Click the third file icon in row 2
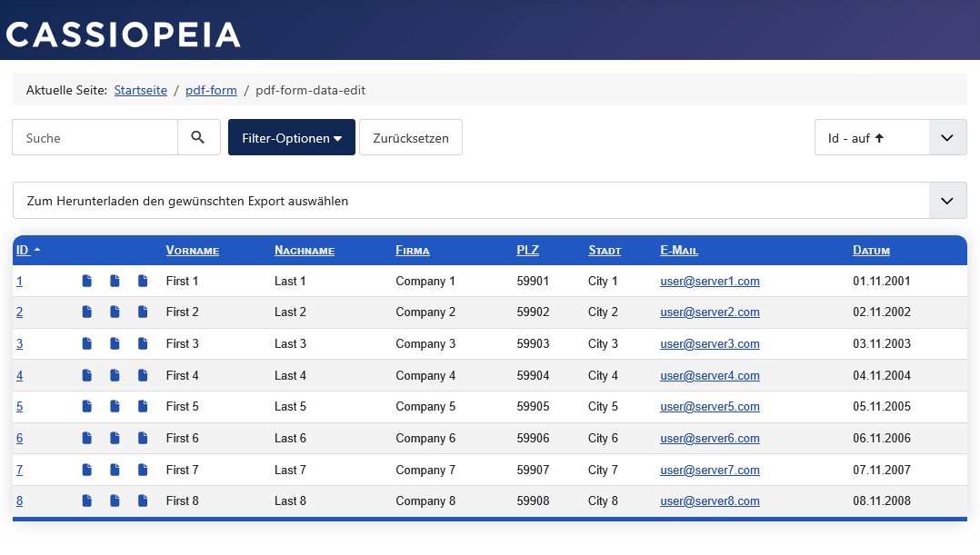The width and height of the screenshot is (980, 555). tap(143, 312)
